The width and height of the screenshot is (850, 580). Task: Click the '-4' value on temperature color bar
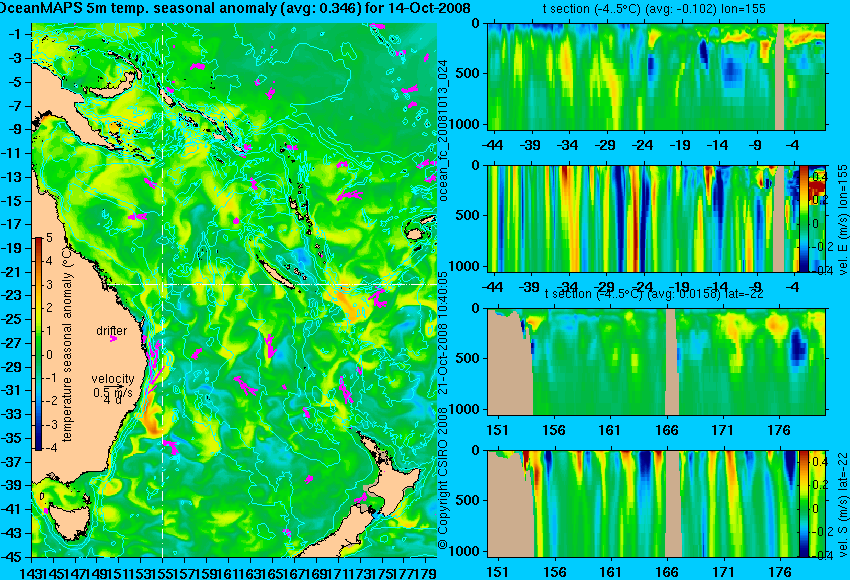tap(49, 448)
